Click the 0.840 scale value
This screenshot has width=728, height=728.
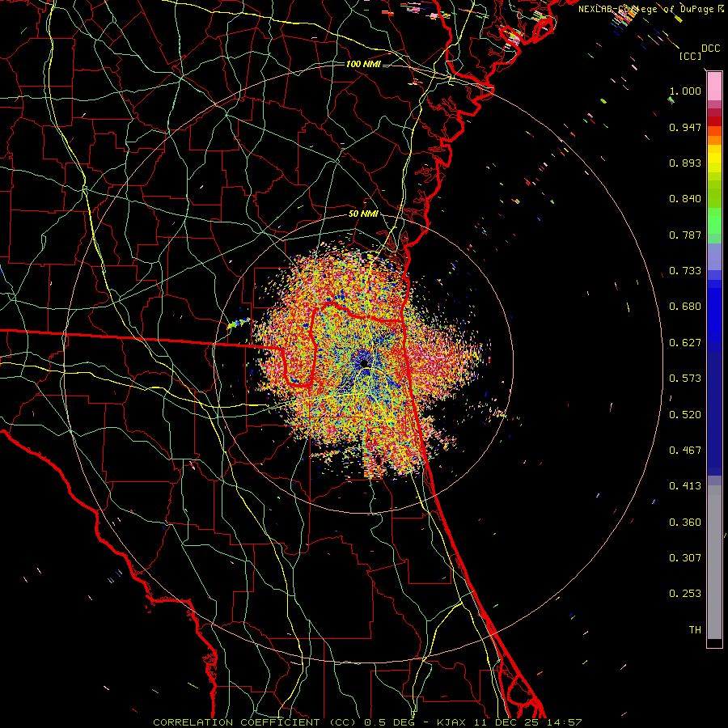(x=685, y=199)
